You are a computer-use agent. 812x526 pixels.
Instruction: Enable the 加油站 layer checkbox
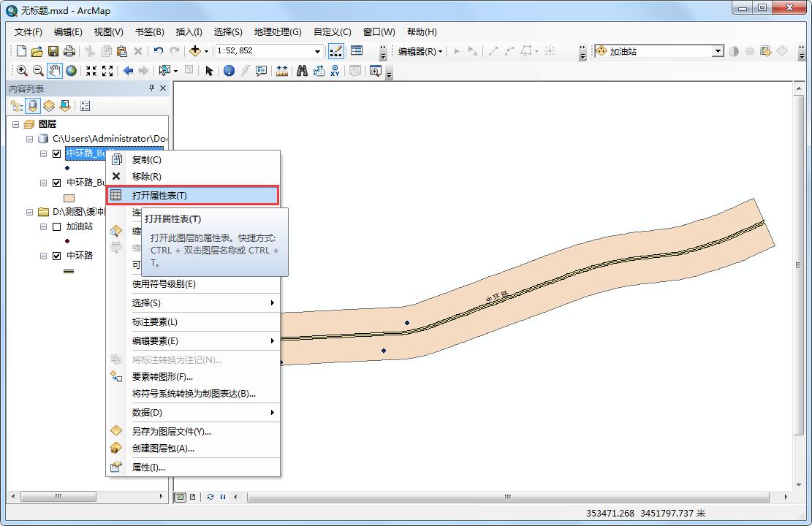[57, 226]
